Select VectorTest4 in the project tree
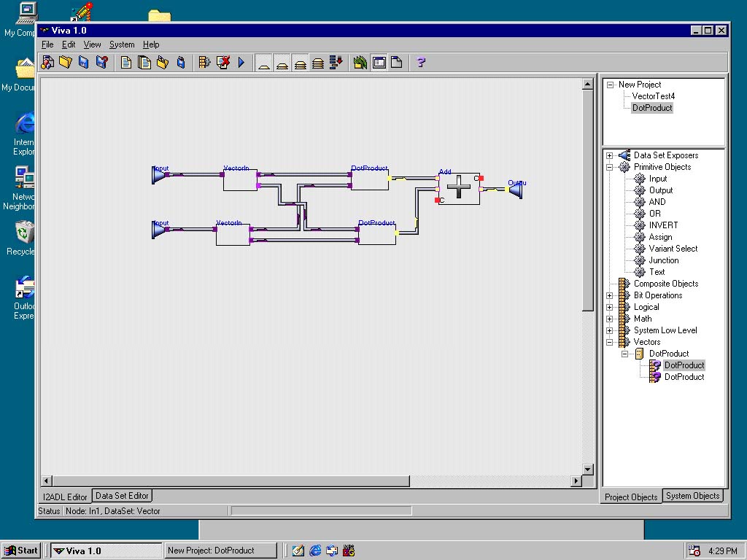This screenshot has height=560, width=747. click(653, 96)
